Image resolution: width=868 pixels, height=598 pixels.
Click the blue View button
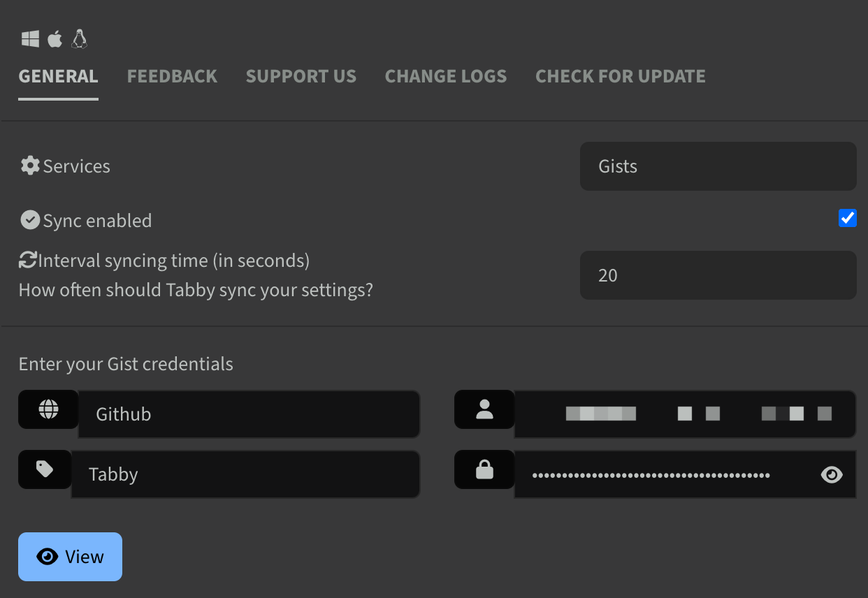pyautogui.click(x=70, y=557)
